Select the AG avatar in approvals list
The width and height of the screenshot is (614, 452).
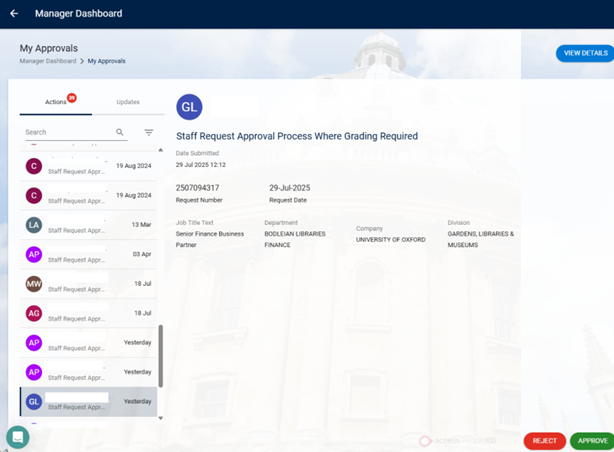34,313
